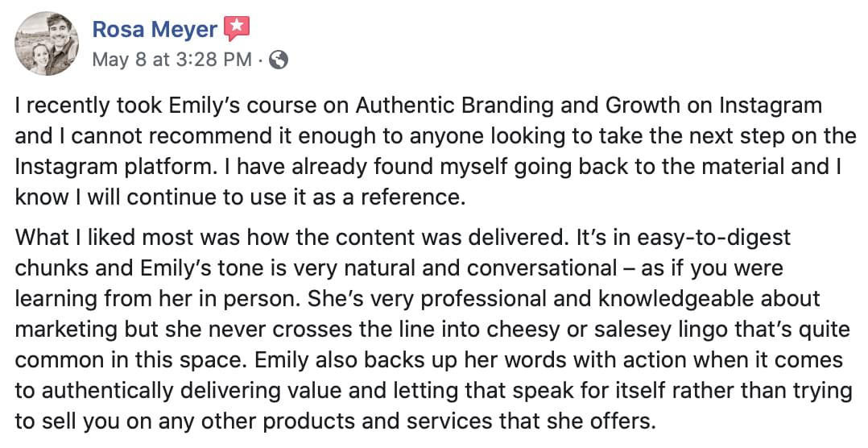
Task: Open Rosa Meyer's profile picture
Action: coord(47,44)
